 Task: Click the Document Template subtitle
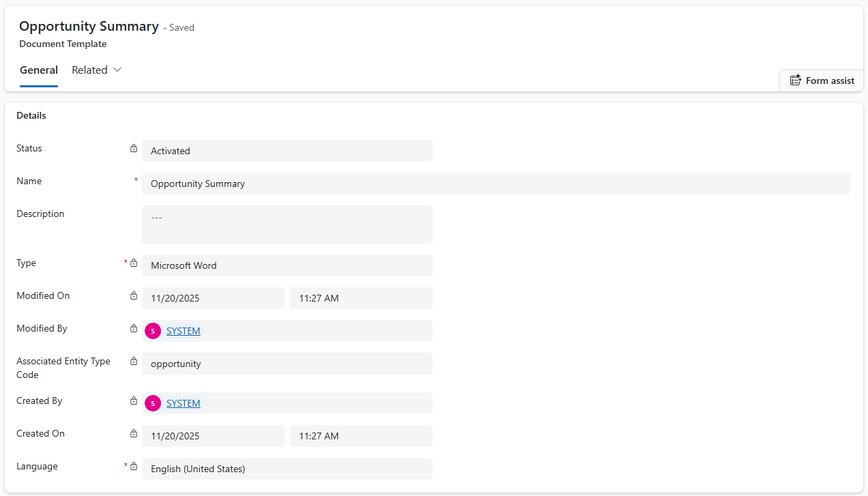(x=63, y=44)
